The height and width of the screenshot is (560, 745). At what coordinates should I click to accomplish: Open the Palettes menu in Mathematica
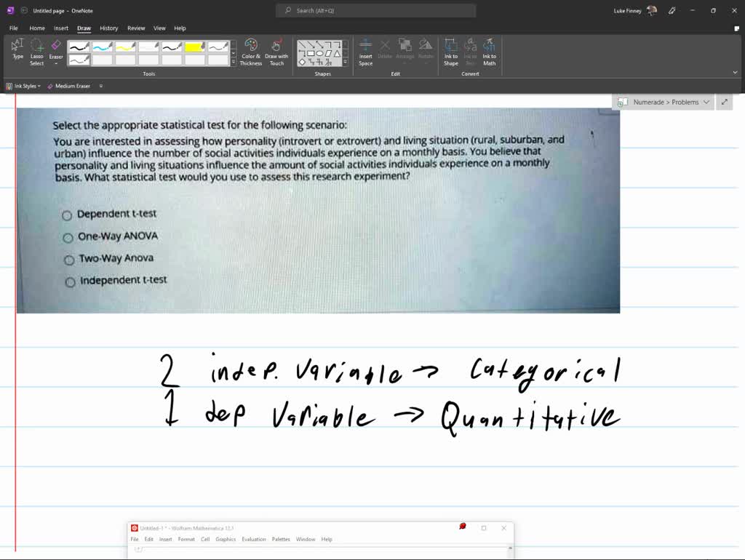tap(282, 539)
